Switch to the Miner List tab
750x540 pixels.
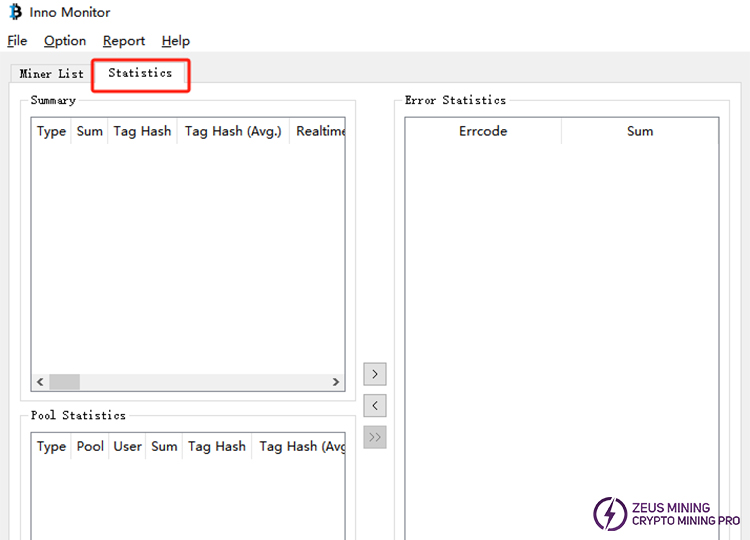[x=52, y=74]
